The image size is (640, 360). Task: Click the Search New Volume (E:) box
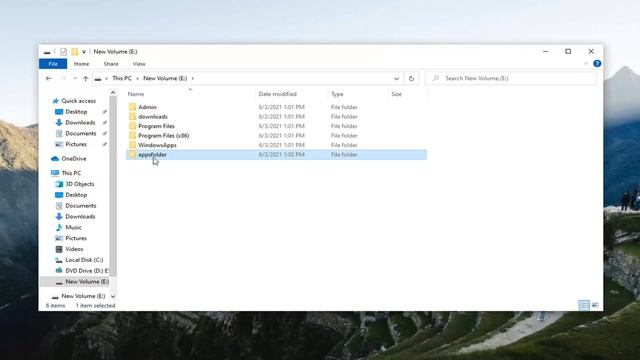coord(511,78)
